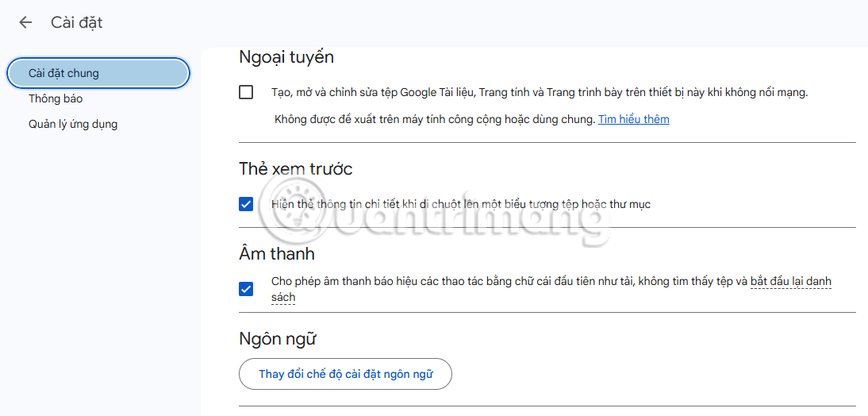The image size is (868, 416).
Task: Click the Ngôn ngữ section heading
Action: pos(277,339)
